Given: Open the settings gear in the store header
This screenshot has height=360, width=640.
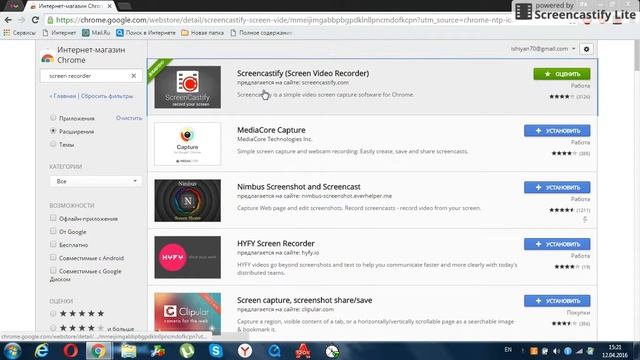Looking at the screenshot, I should tap(587, 49).
